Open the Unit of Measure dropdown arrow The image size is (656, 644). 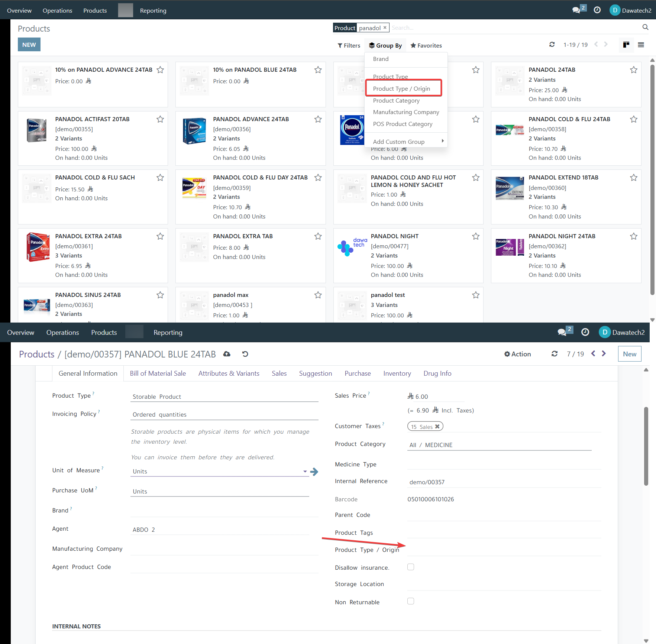point(305,471)
